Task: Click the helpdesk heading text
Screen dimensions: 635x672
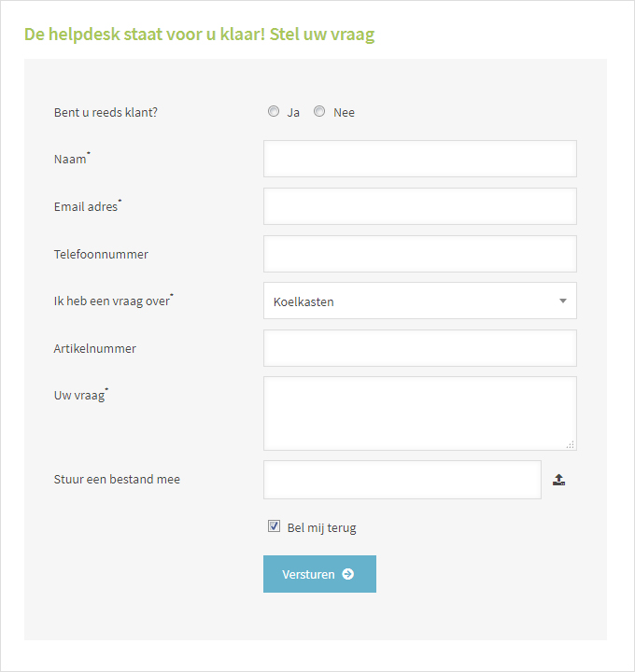Action: [200, 35]
